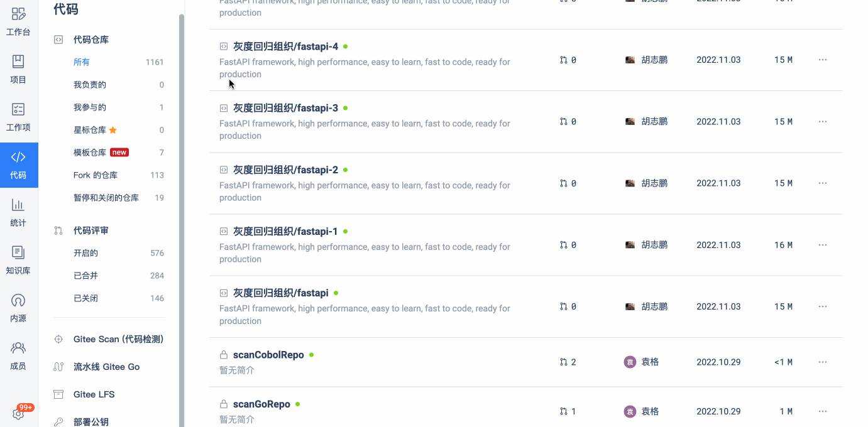This screenshot has height=427, width=868.
Task: Open settings gear with 99+ badge
Action: [x=19, y=414]
